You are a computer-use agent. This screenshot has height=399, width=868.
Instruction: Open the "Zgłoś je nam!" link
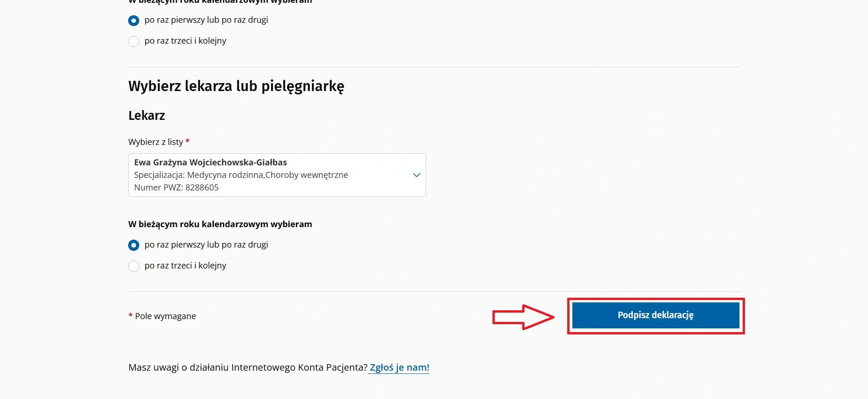399,367
